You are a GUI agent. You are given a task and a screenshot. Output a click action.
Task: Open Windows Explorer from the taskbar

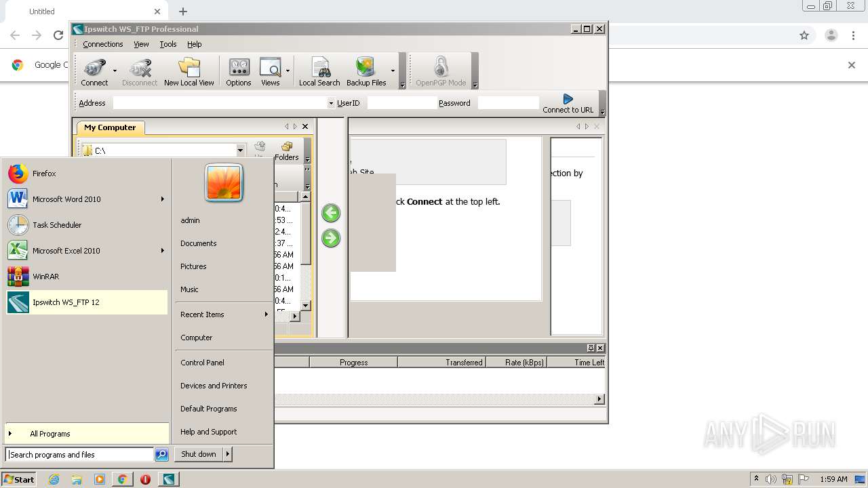coord(77,479)
